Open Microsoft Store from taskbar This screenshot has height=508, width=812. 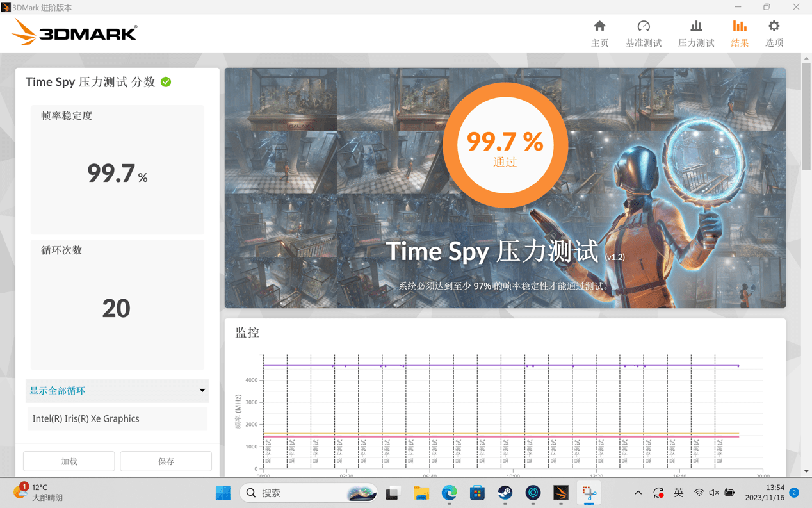point(477,493)
